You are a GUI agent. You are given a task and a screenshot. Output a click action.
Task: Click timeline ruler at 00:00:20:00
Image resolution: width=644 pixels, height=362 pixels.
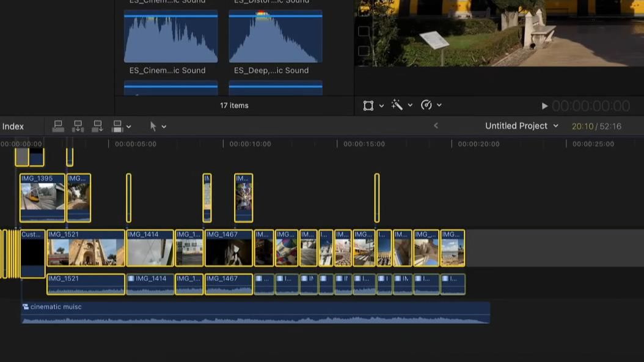(478, 144)
